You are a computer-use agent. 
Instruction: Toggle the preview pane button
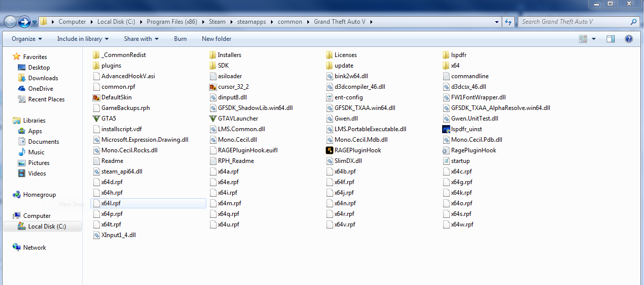click(x=611, y=39)
